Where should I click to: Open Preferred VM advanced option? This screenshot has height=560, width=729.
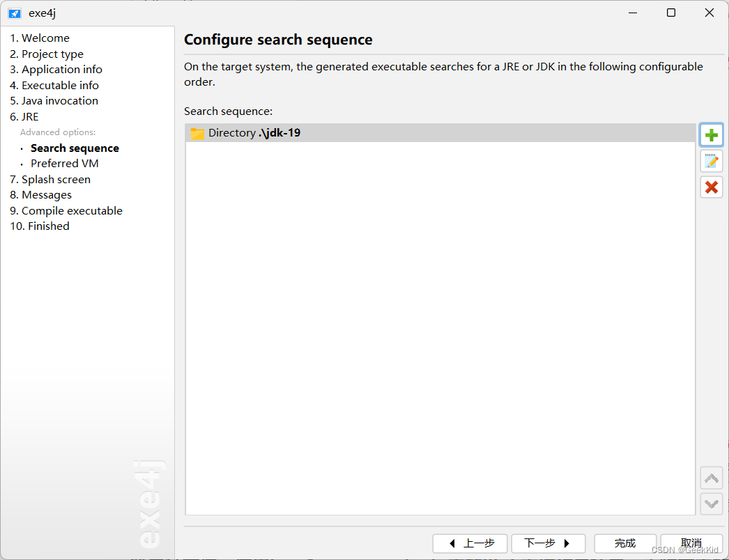(65, 164)
